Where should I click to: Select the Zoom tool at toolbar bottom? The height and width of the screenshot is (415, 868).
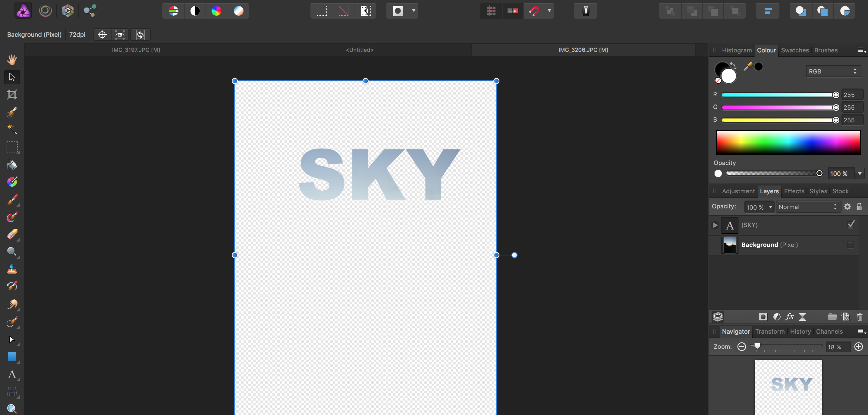pyautogui.click(x=12, y=409)
